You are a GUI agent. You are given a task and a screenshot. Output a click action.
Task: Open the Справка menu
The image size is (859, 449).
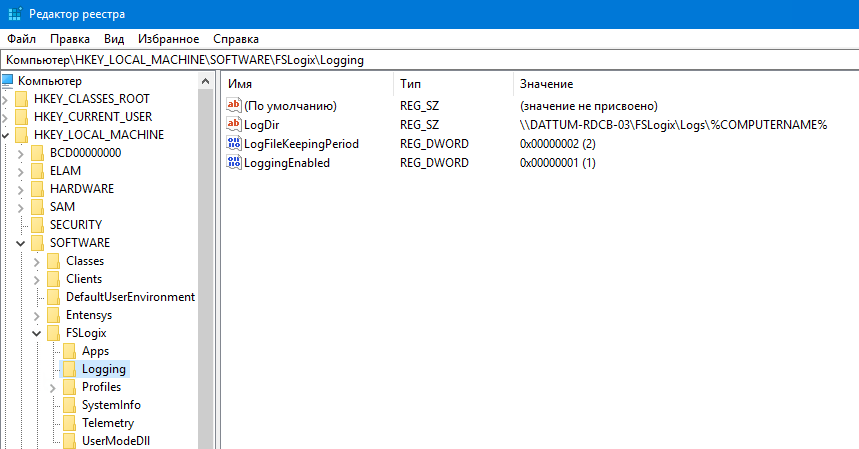coord(236,39)
